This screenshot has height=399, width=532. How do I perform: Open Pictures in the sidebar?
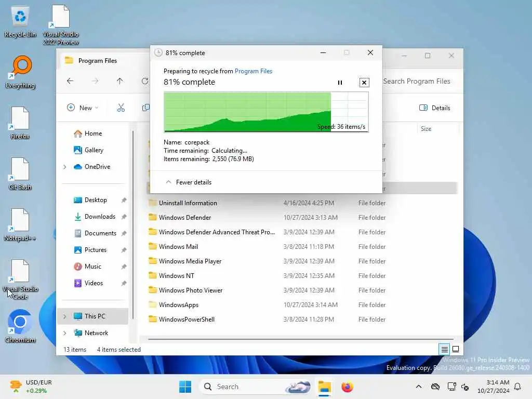click(90, 250)
